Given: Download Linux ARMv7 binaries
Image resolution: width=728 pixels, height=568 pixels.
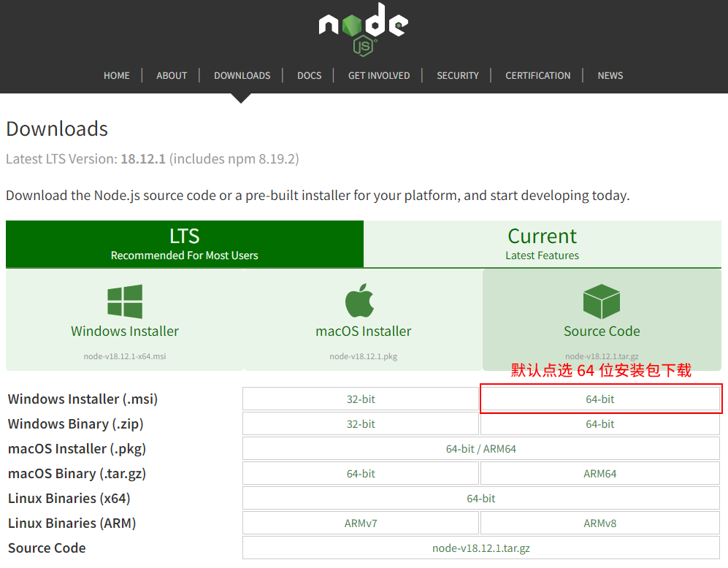Looking at the screenshot, I should coord(361,523).
